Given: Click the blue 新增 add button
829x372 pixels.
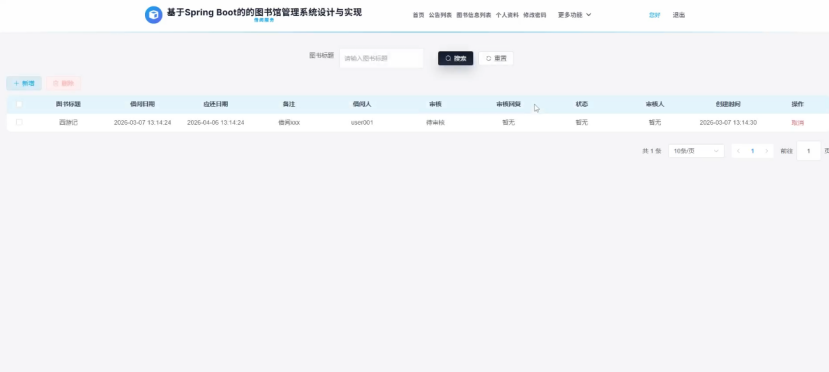Looking at the screenshot, I should tap(24, 83).
